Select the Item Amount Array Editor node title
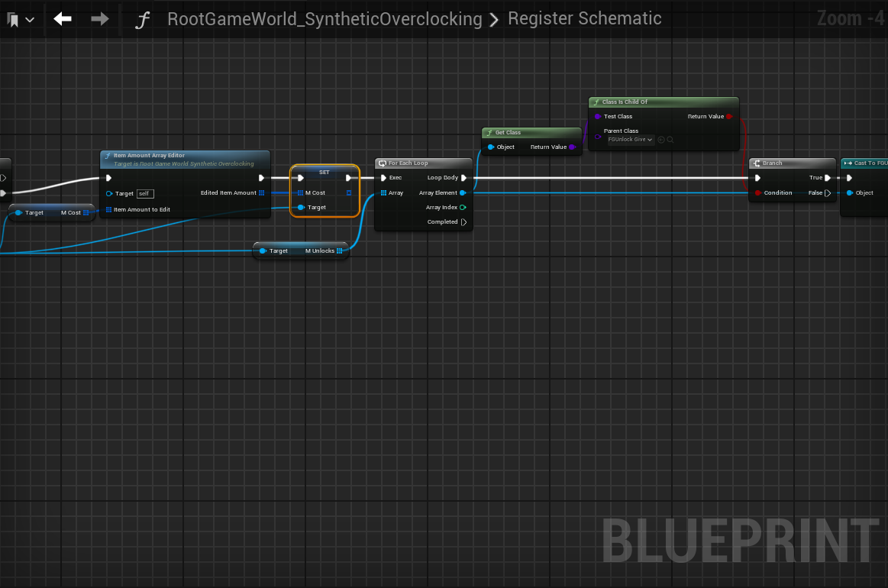 (149, 155)
